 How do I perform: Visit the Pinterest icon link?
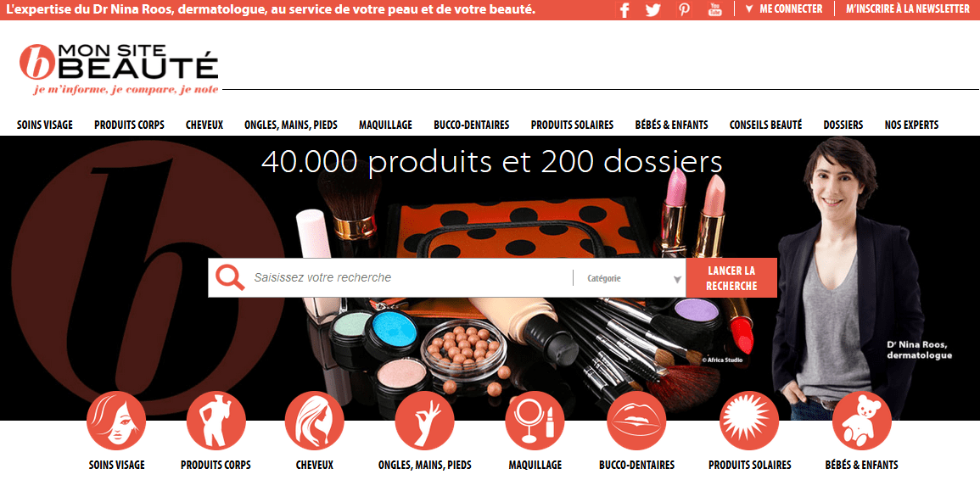[x=685, y=9]
